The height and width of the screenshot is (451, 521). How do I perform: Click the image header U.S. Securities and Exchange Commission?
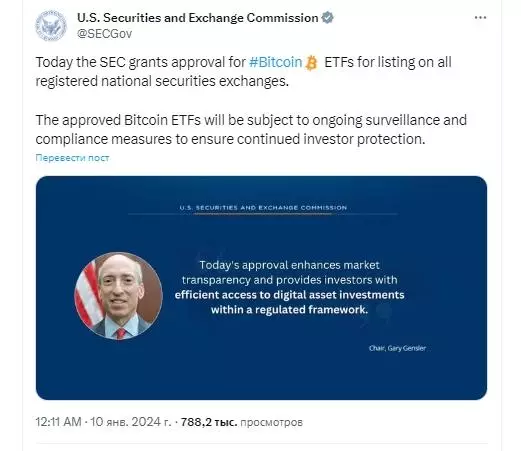pos(263,208)
